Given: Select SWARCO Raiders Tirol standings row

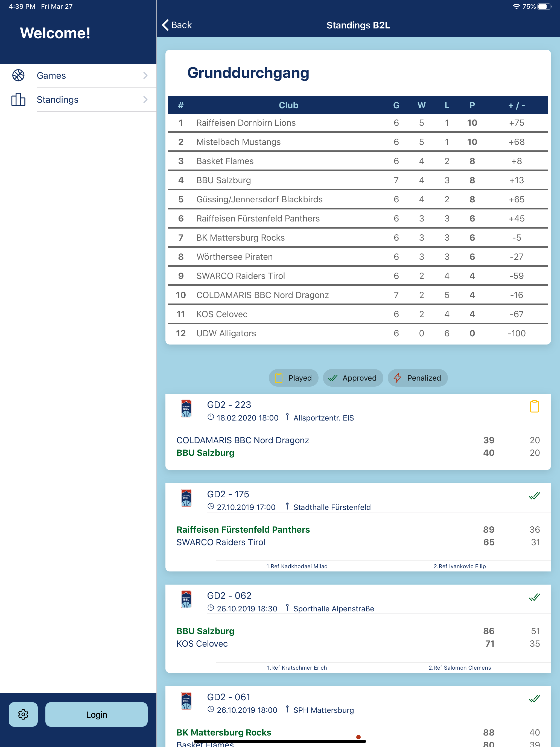Looking at the screenshot, I should pyautogui.click(x=358, y=276).
